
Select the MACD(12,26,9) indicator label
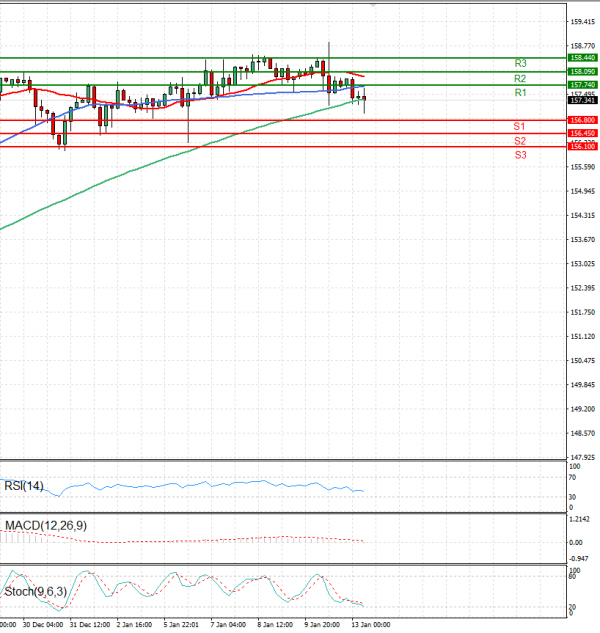44,525
